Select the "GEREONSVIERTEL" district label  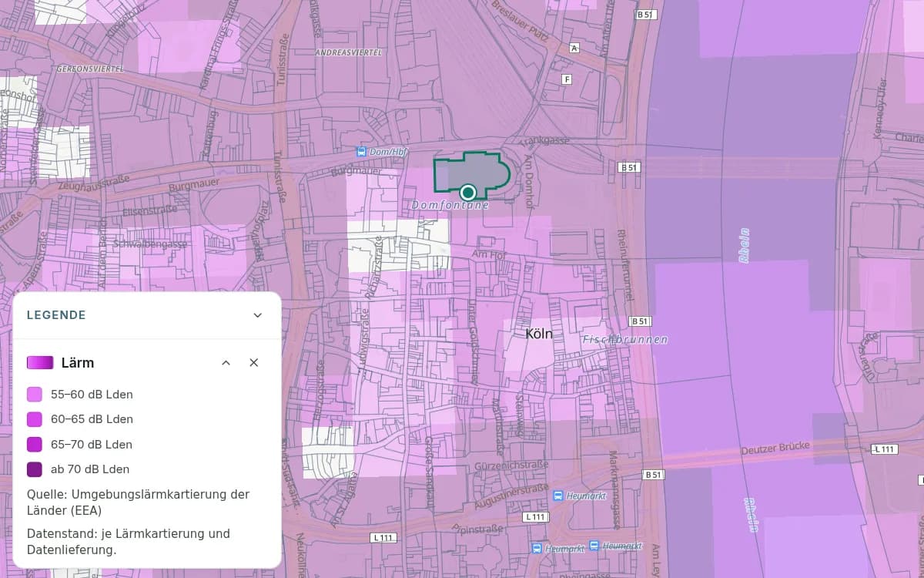[91, 69]
